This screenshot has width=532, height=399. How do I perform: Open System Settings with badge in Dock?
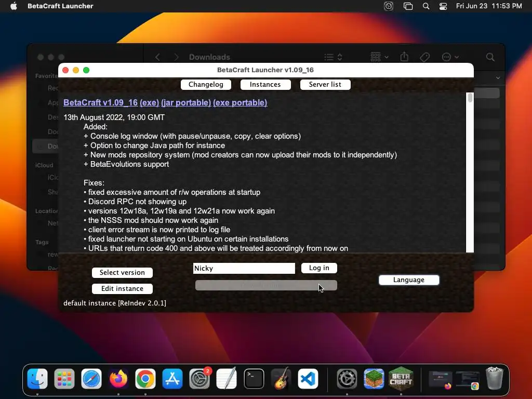coord(199,379)
